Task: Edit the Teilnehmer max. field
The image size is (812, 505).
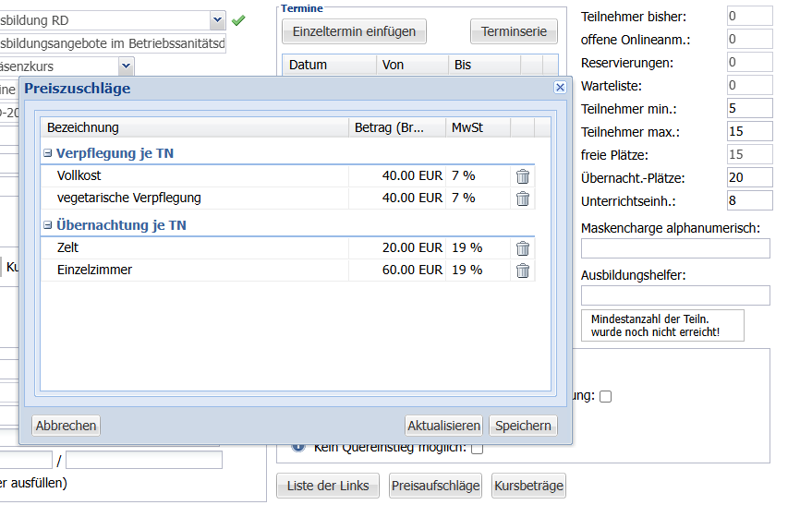Action: tap(749, 131)
